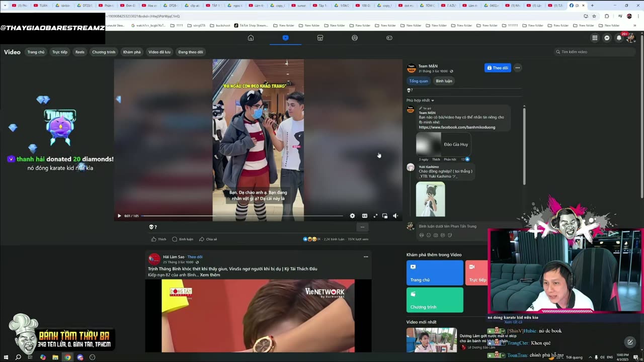This screenshot has width=644, height=362.
Task: Open the Messenger icon
Action: [x=607, y=38]
